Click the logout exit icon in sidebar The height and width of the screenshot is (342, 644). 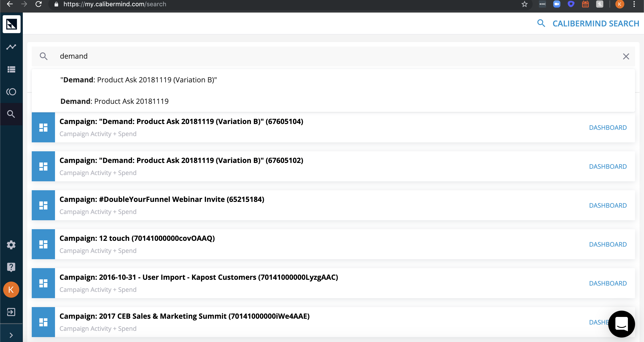pyautogui.click(x=11, y=312)
